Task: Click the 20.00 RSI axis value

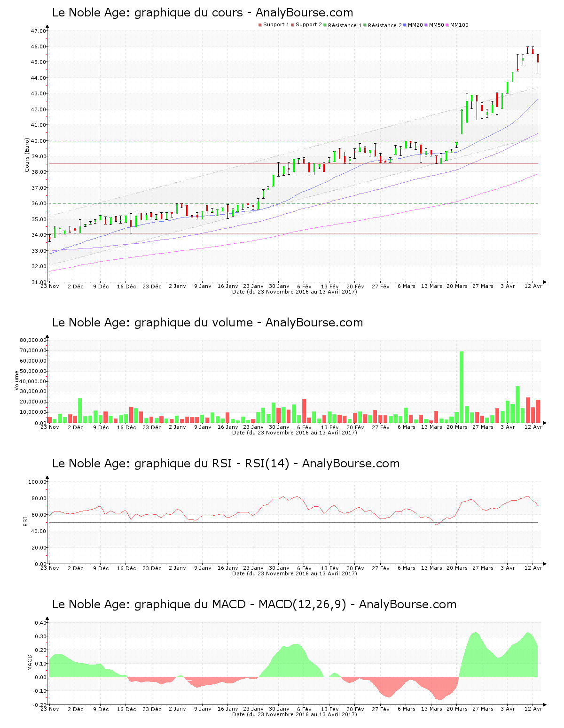Action: pyautogui.click(x=39, y=548)
